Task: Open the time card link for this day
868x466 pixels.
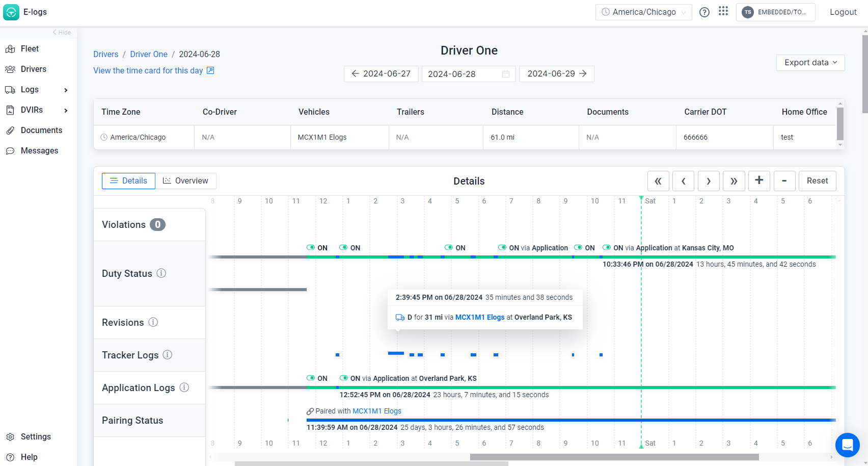Action: 153,71
